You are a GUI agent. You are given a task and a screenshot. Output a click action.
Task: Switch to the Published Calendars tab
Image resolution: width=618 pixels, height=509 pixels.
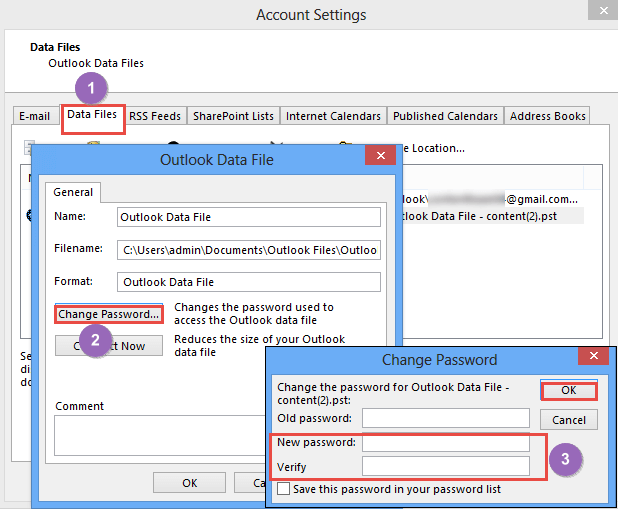(x=445, y=116)
